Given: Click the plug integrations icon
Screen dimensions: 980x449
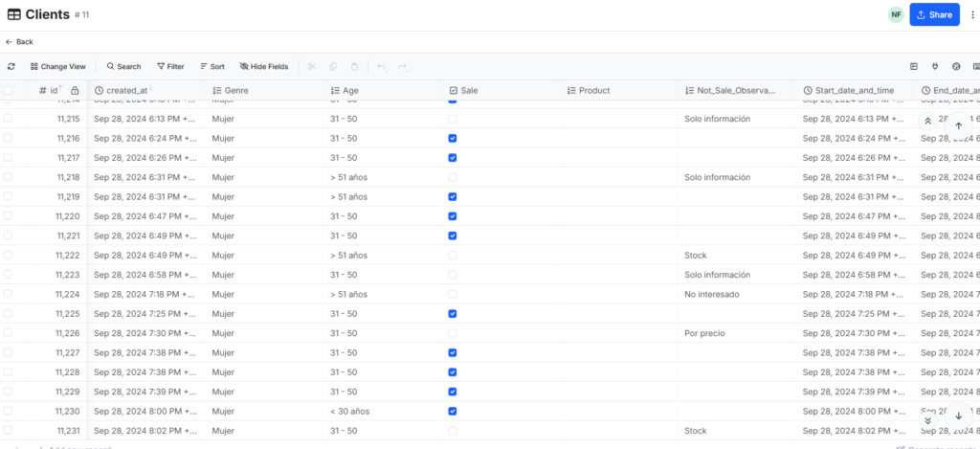Looking at the screenshot, I should coord(935,67).
